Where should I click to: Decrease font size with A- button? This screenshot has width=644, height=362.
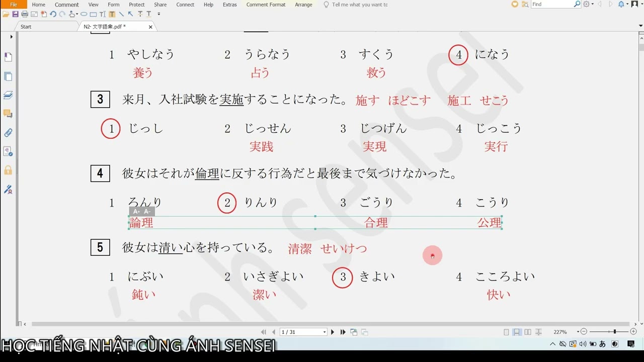point(147,212)
